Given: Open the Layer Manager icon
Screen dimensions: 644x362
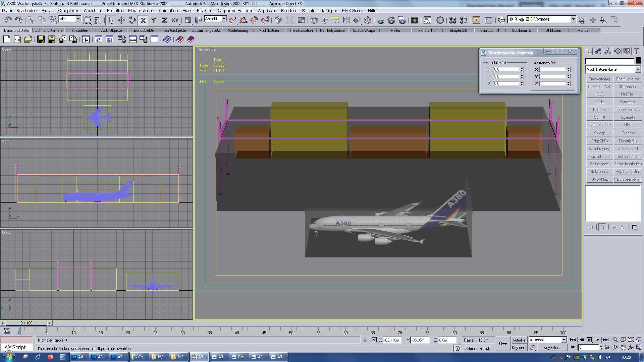Looking at the screenshot, I should click(x=501, y=20).
